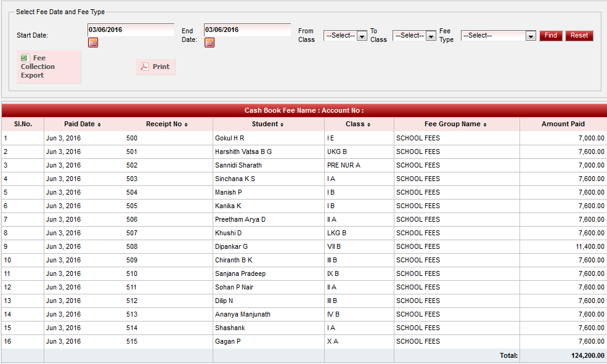
Task: Click the Sl.No. column header
Action: [x=23, y=124]
